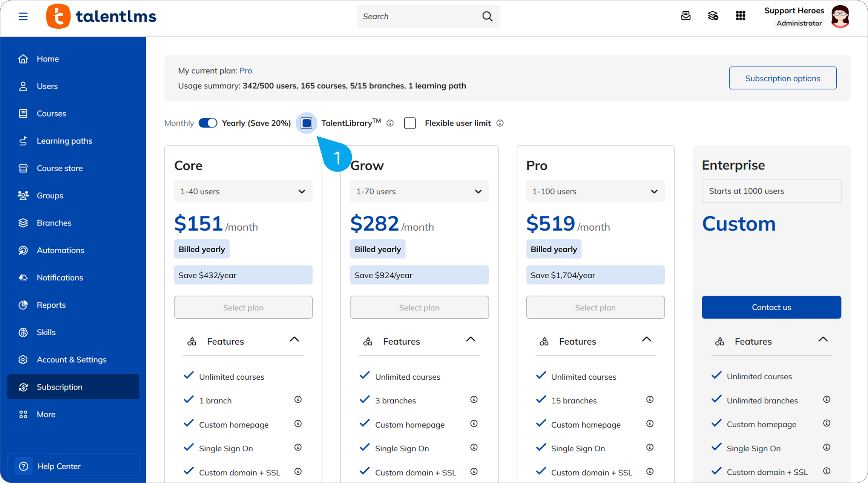Screen dimensions: 868x483
Task: Open Core plan 1-40 users dropdown
Action: tap(243, 192)
